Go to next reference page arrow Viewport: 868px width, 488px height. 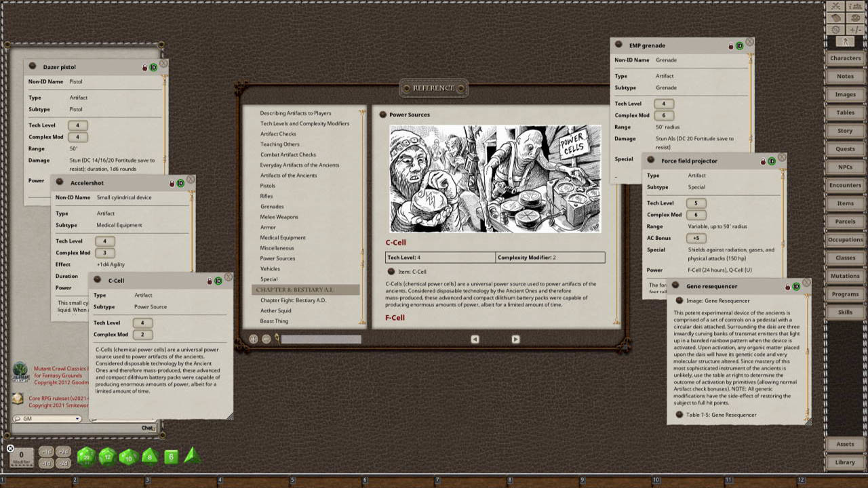[515, 339]
